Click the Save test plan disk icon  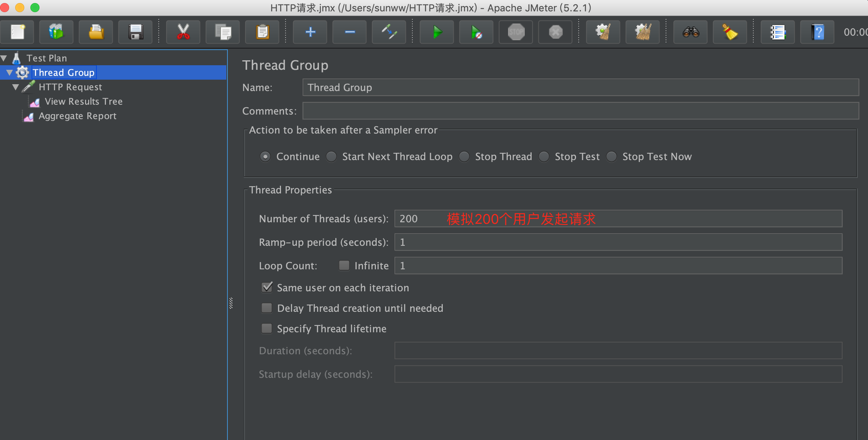(136, 32)
